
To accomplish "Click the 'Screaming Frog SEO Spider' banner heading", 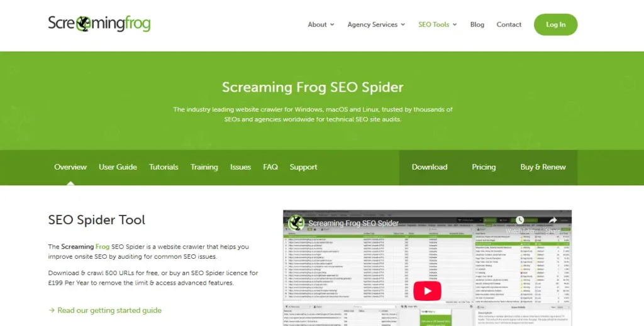I will pos(313,87).
